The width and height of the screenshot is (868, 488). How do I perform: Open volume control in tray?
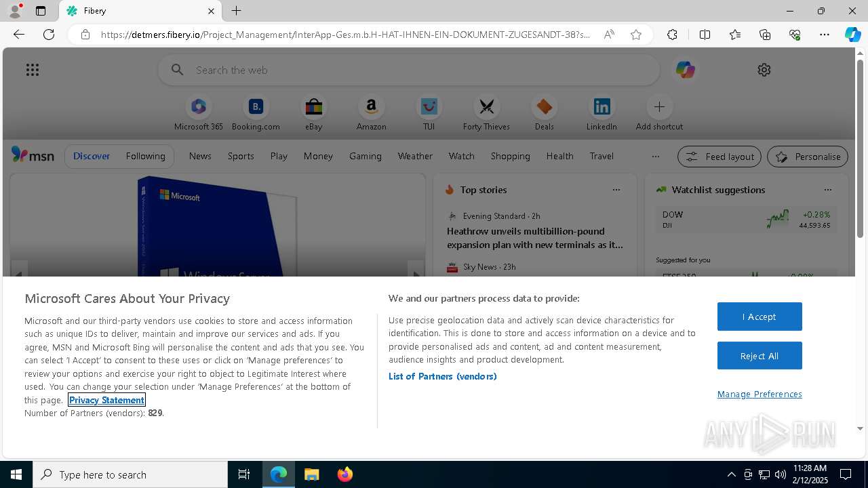[x=780, y=474]
